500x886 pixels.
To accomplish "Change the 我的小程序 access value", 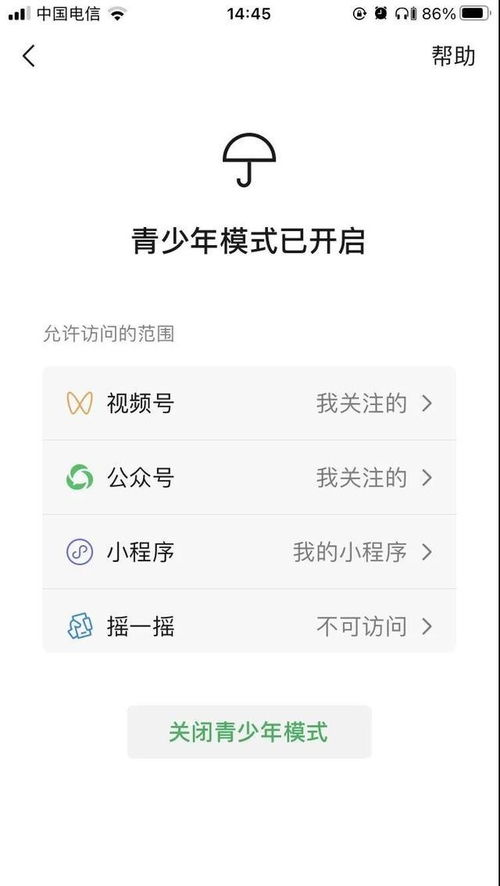I will pyautogui.click(x=350, y=552).
